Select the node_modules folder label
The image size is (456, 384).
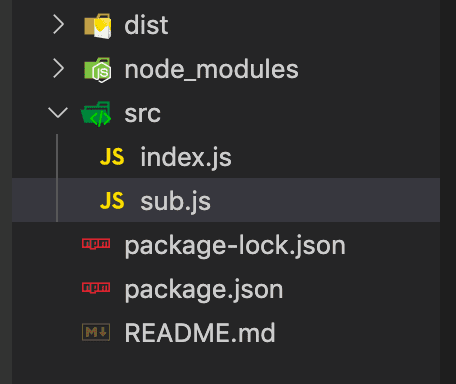pos(211,70)
